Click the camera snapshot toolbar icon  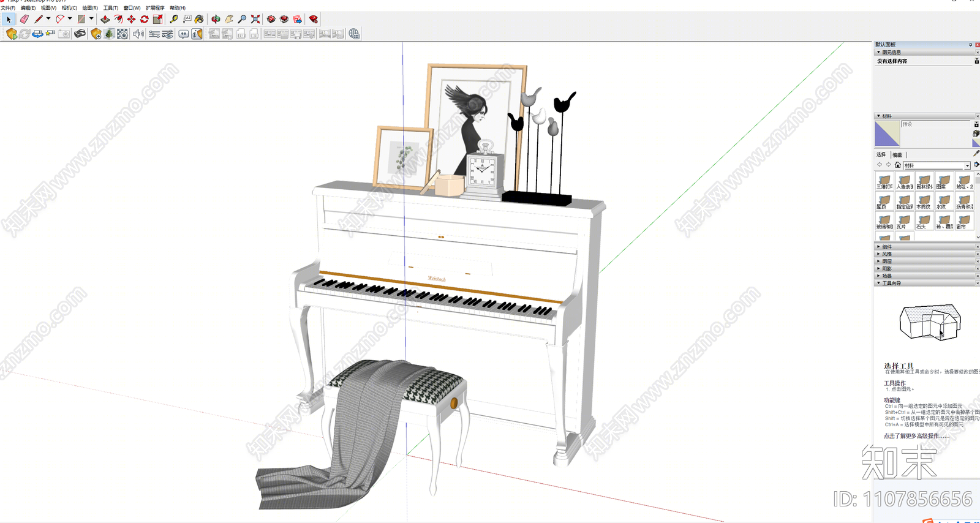coord(64,34)
